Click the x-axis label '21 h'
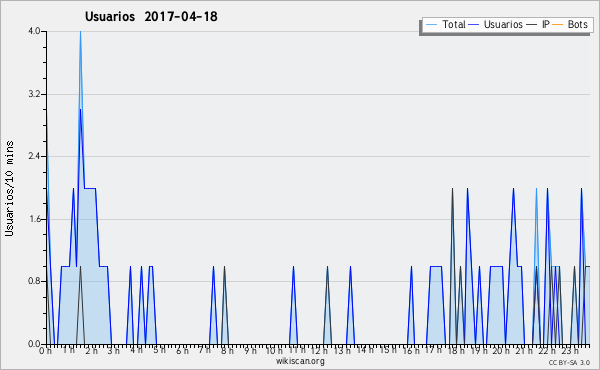Image resolution: width=600 pixels, height=370 pixels. (x=524, y=351)
